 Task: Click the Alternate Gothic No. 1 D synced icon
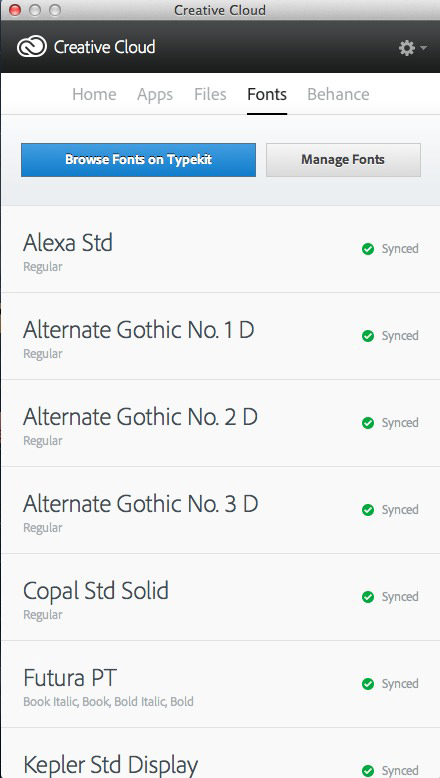click(x=368, y=336)
